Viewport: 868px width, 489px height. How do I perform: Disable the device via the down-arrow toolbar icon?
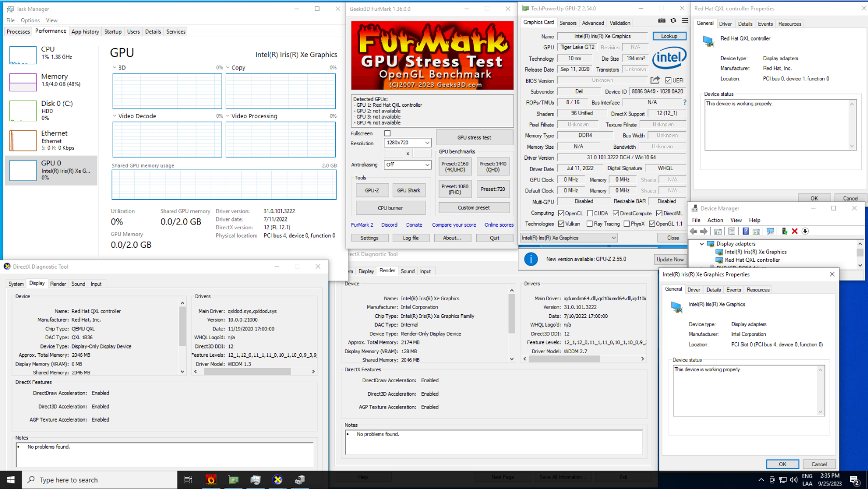805,231
